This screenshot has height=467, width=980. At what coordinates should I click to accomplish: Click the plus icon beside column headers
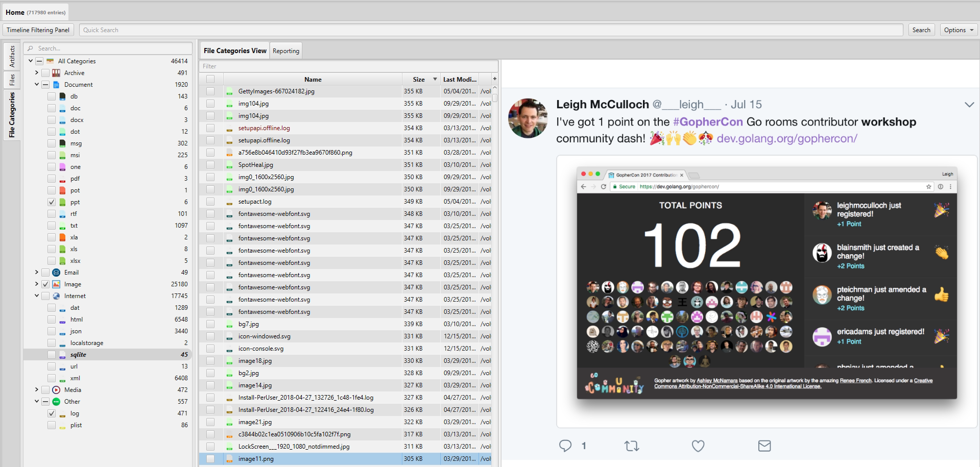click(494, 79)
